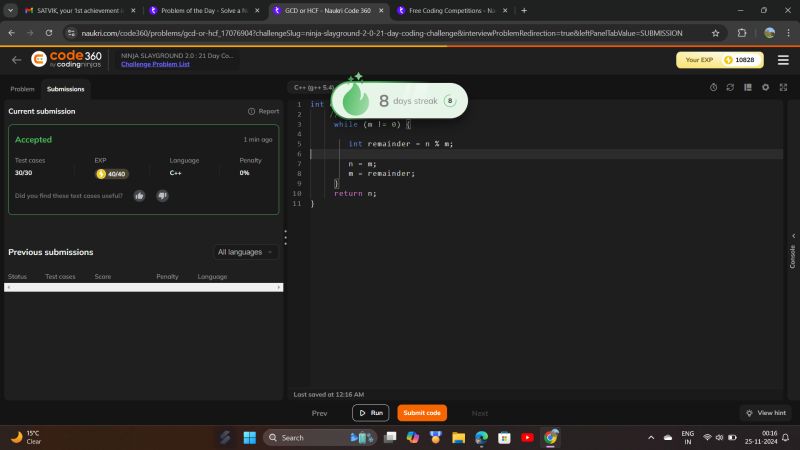Click code line 5 int remainder
The height and width of the screenshot is (450, 800).
(x=401, y=144)
